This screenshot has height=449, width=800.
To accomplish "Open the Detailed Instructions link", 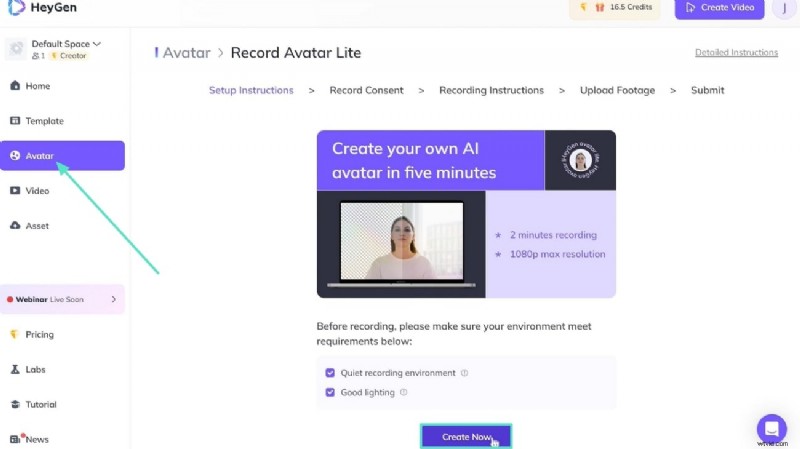I will tap(736, 53).
